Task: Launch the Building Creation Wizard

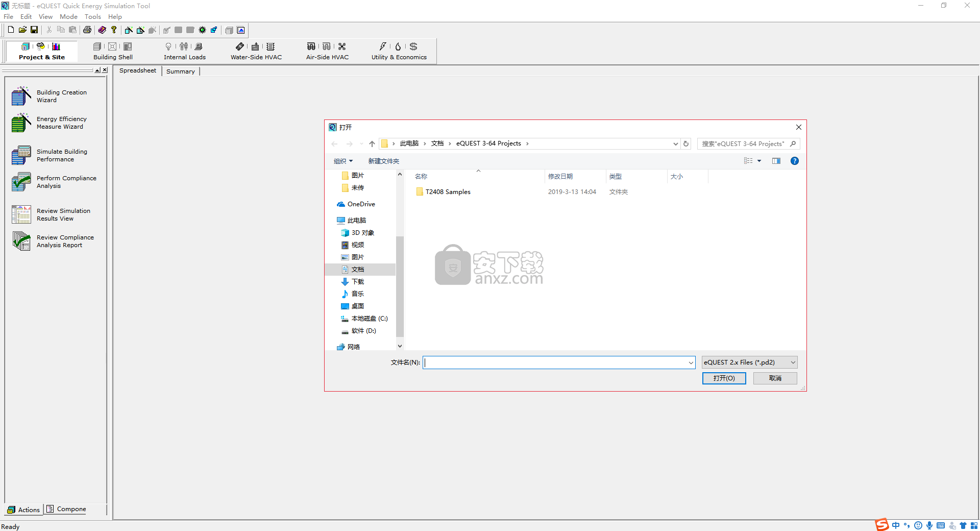Action: pos(50,96)
